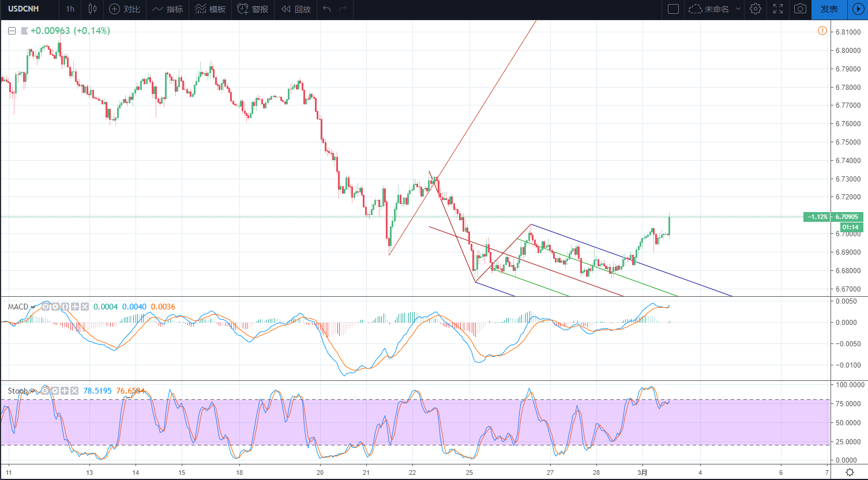Image resolution: width=868 pixels, height=480 pixels.
Task: Remove the Stoch indicator with its X
Action: [x=74, y=391]
